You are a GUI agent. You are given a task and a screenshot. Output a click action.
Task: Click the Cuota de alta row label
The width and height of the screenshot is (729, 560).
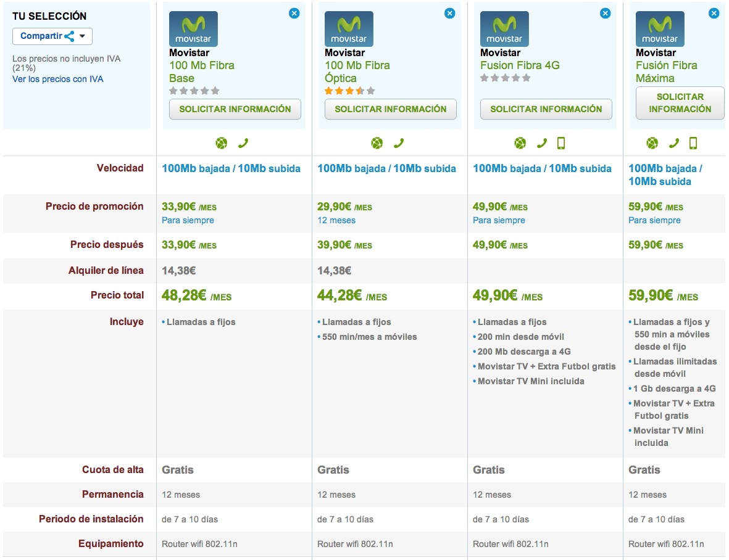[113, 470]
